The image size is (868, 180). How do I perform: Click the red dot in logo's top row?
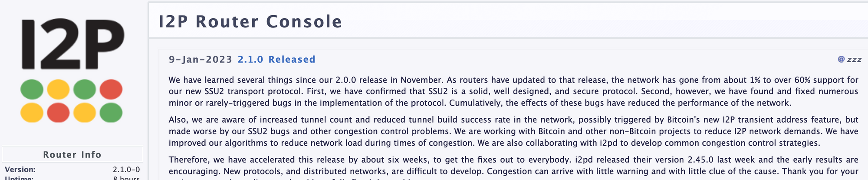coord(111,90)
